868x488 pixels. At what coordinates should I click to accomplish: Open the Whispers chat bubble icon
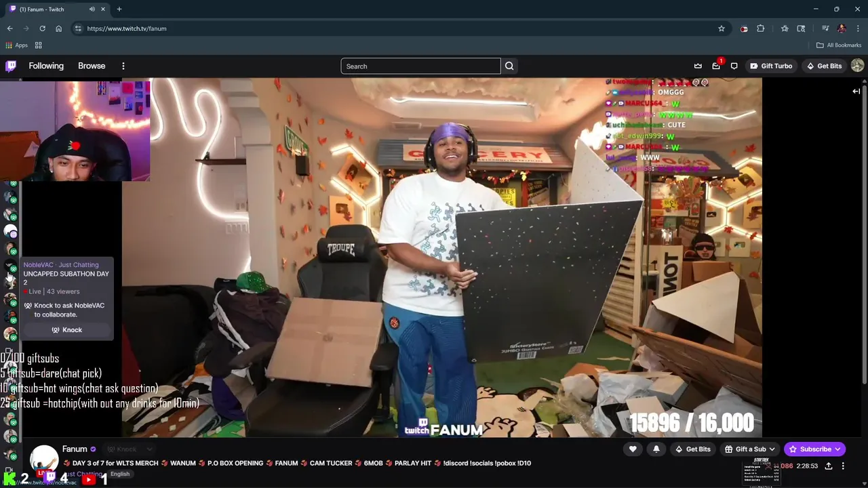(x=734, y=66)
